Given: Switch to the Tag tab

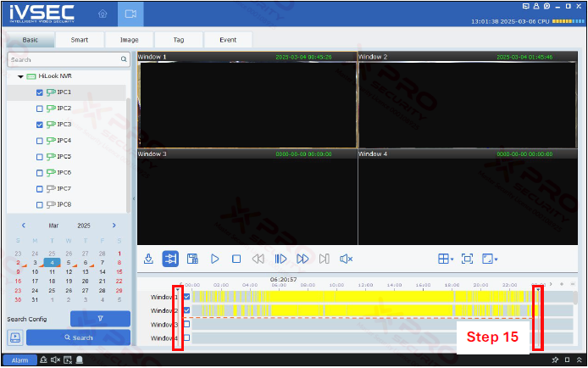Looking at the screenshot, I should click(179, 40).
